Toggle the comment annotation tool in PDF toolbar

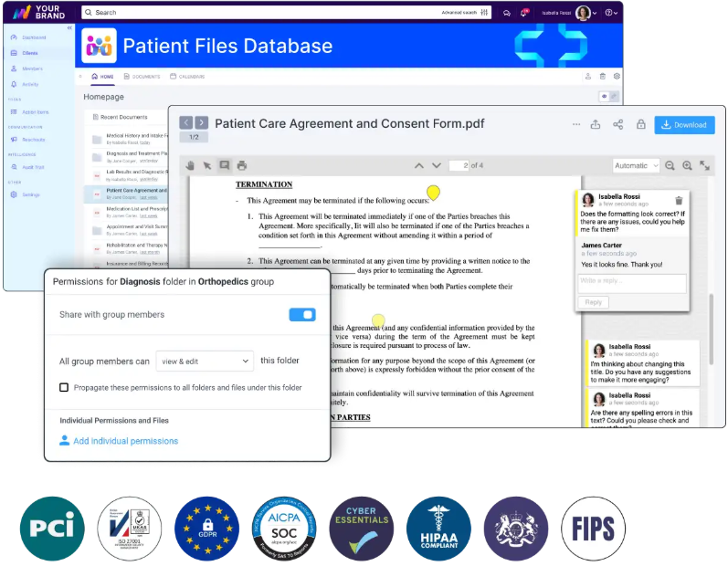(x=225, y=165)
